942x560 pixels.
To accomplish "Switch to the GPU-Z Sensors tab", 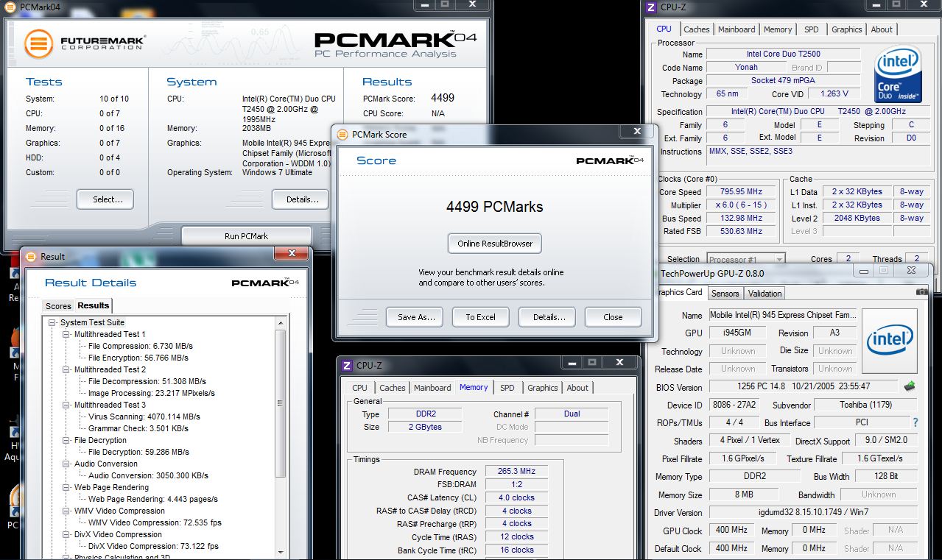I will point(725,293).
